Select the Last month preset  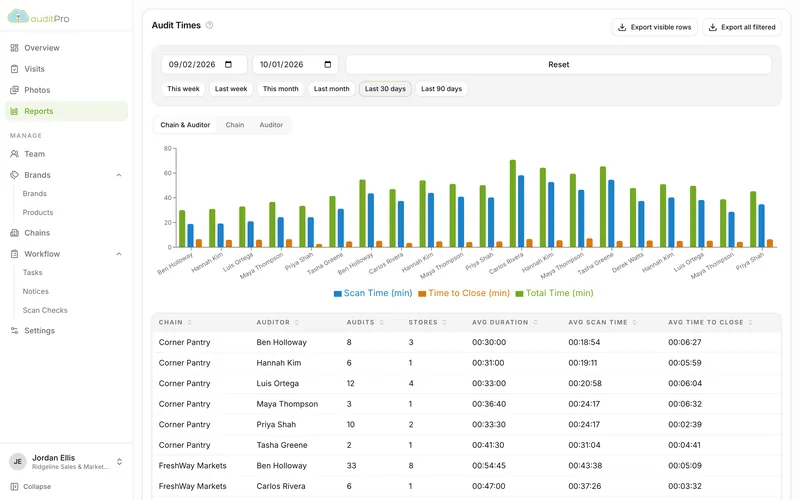[332, 89]
